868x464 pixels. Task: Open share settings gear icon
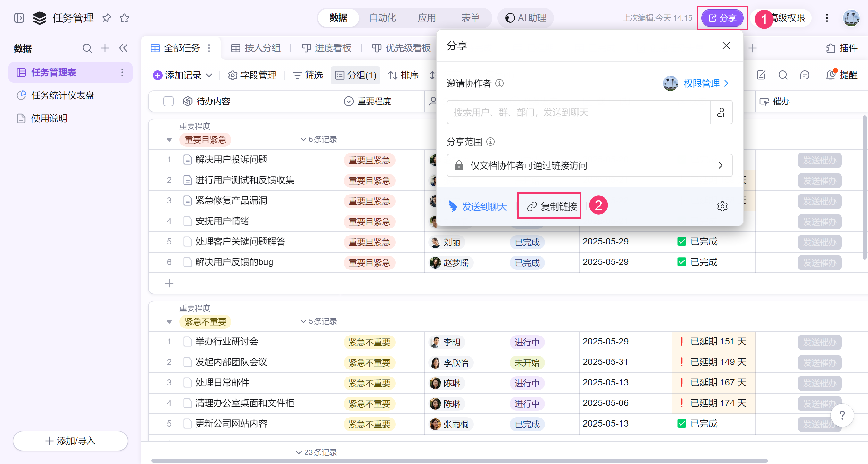point(722,206)
